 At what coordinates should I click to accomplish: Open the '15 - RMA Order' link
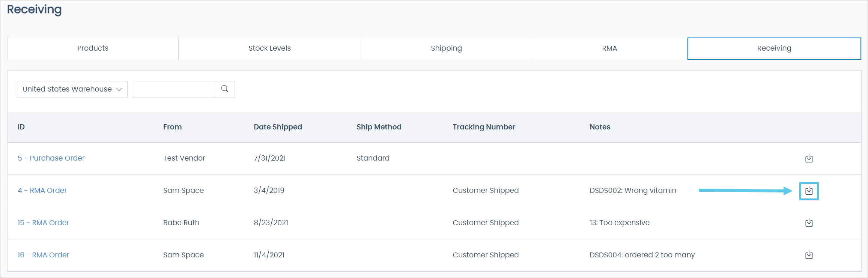(x=43, y=222)
